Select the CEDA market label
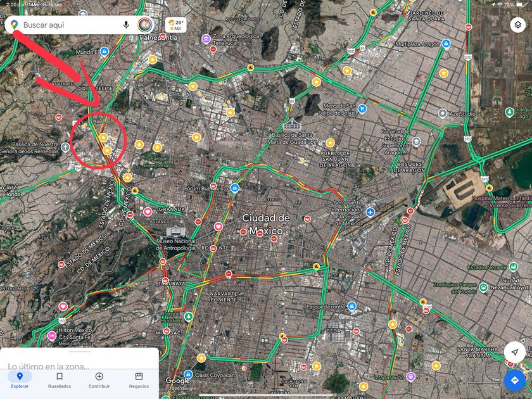The width and height of the screenshot is (532, 399). pos(333,331)
